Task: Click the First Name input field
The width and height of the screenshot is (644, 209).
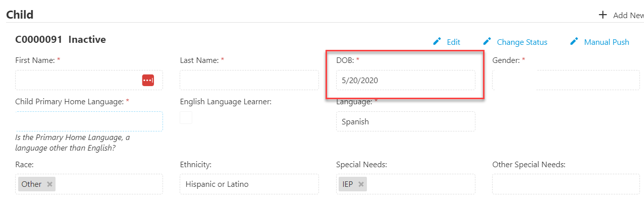Action: pyautogui.click(x=89, y=80)
